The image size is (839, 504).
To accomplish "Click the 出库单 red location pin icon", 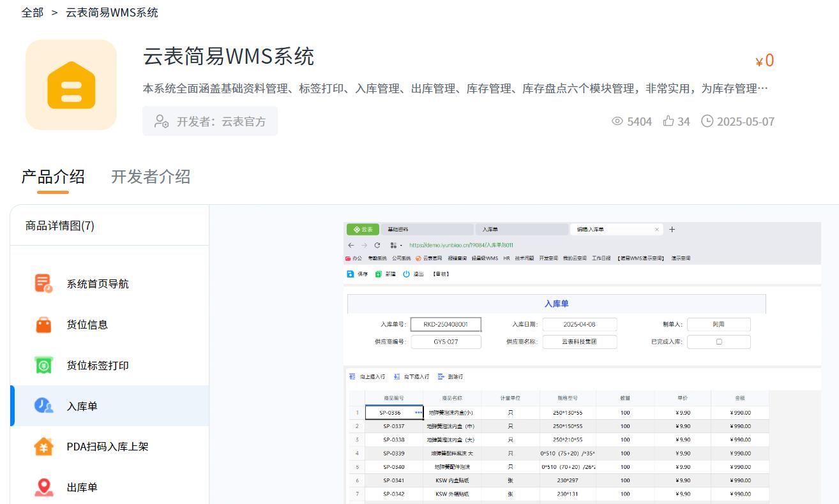I will coord(44,487).
